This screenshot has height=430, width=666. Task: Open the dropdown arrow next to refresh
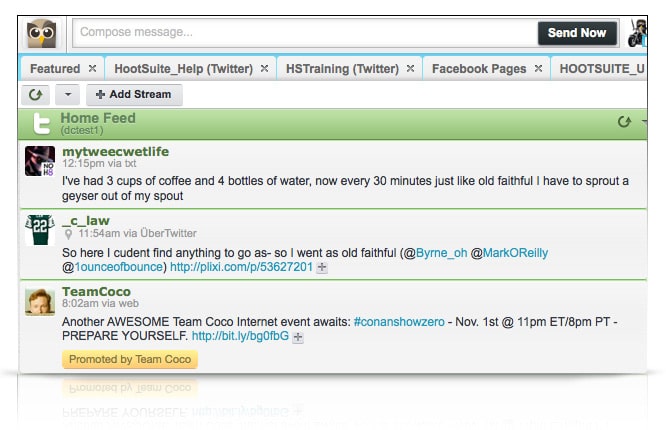(68, 94)
